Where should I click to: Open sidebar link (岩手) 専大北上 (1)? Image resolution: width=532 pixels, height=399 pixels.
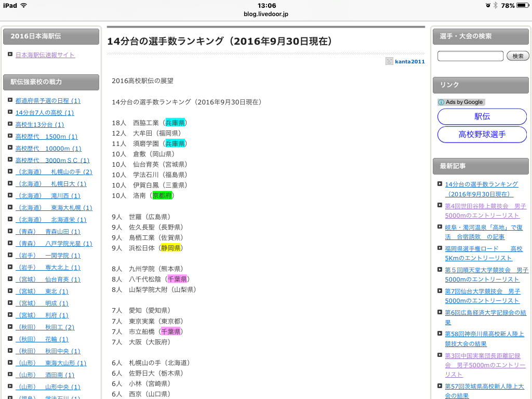48,268
